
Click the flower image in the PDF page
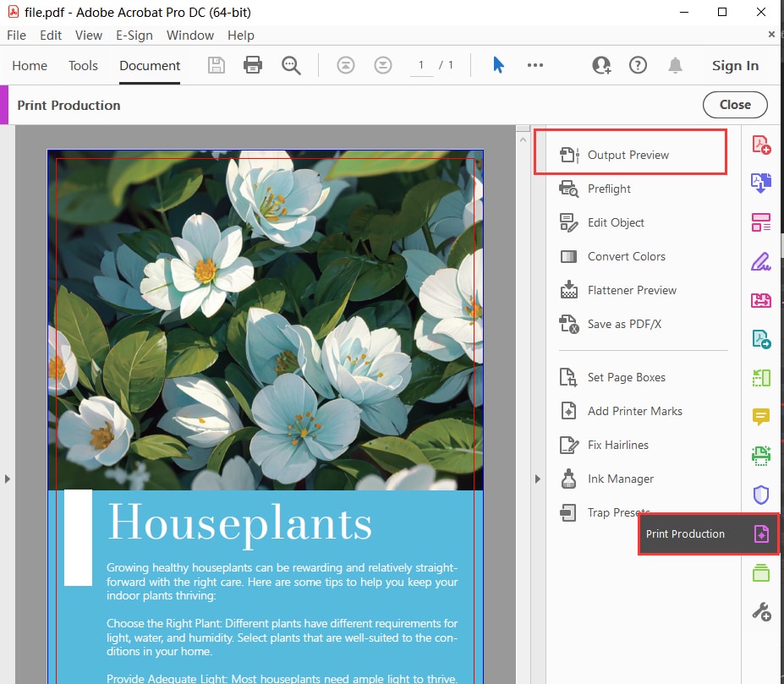[266, 320]
